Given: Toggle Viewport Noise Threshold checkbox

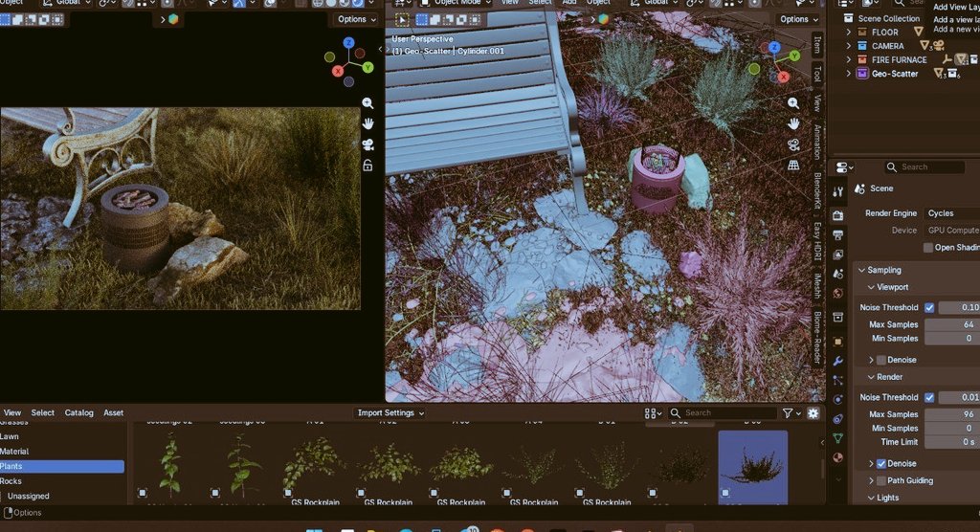Looking at the screenshot, I should click(929, 307).
